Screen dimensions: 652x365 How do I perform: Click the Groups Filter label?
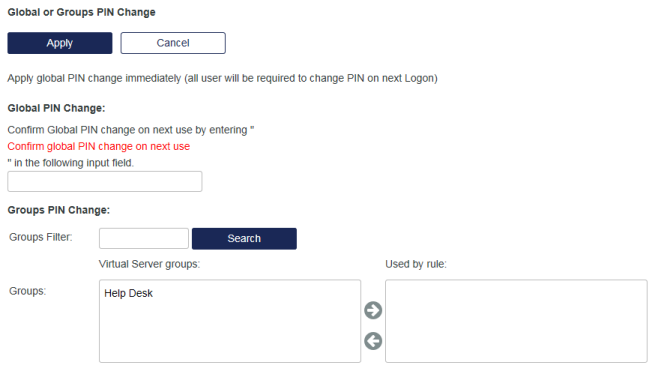(41, 237)
